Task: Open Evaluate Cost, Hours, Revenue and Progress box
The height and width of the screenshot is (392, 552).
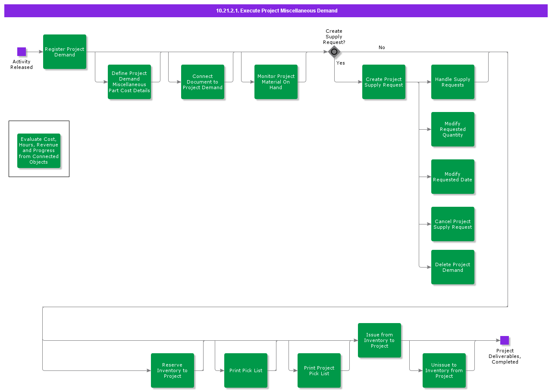Action: 39,151
